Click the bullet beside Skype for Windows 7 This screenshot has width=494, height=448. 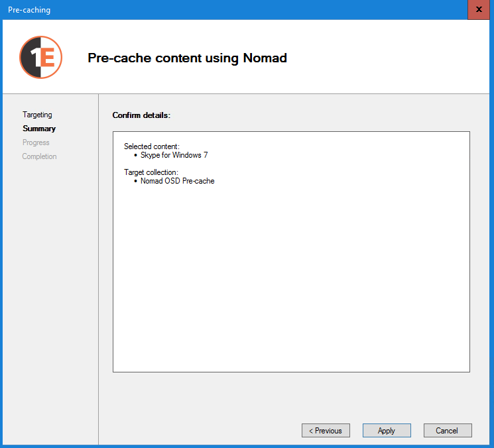click(x=135, y=155)
